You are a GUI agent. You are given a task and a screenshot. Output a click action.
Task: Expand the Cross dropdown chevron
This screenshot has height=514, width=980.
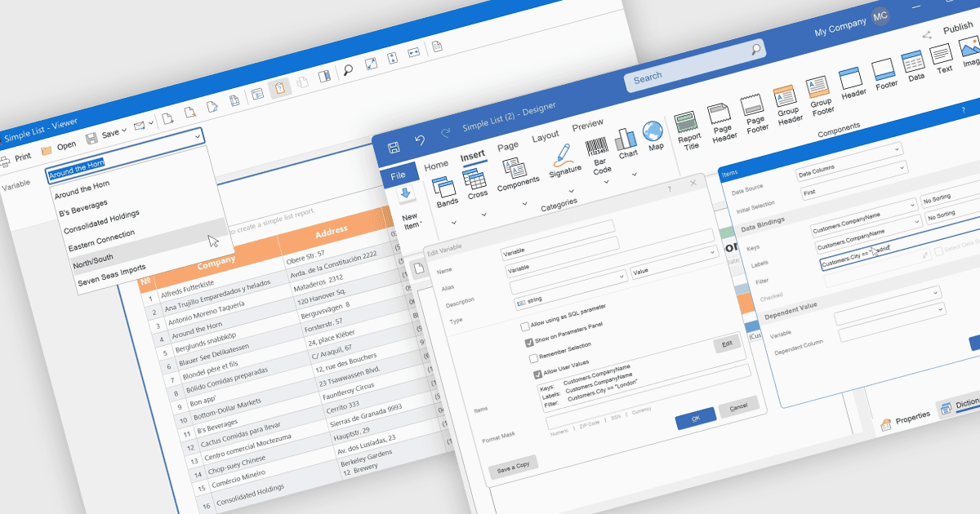tap(483, 214)
